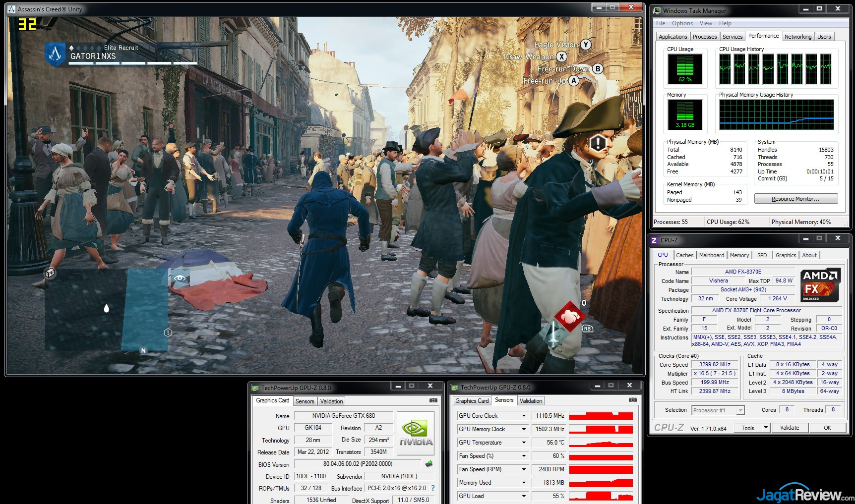Click the camera screenshot icon in left GPU-Z window
Viewport: 855px width, 504px height.
pos(433,400)
